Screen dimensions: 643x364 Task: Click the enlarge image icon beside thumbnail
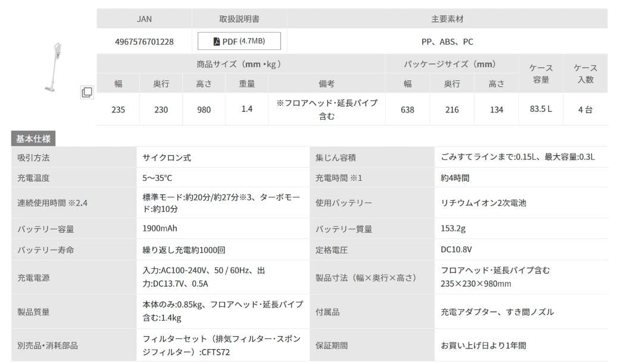point(87,92)
